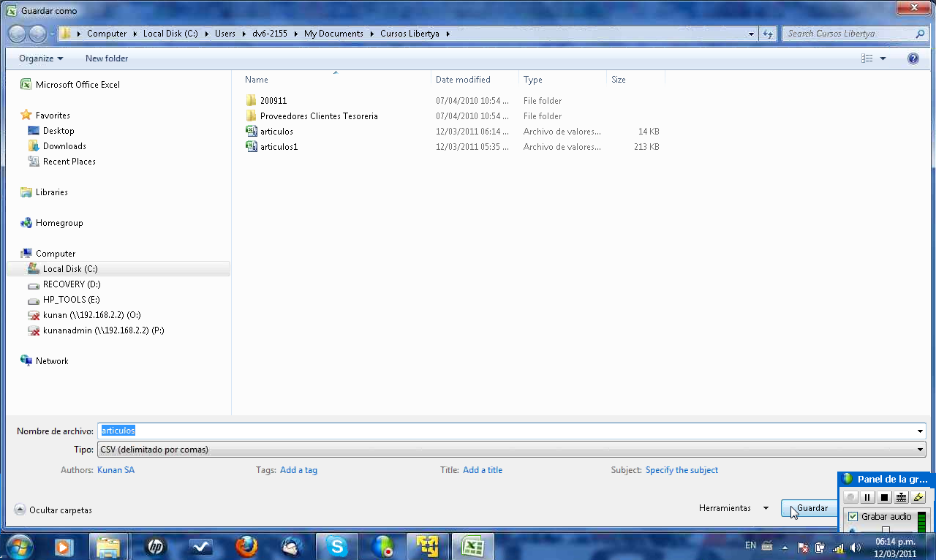Click Computer in the address path

(x=107, y=34)
